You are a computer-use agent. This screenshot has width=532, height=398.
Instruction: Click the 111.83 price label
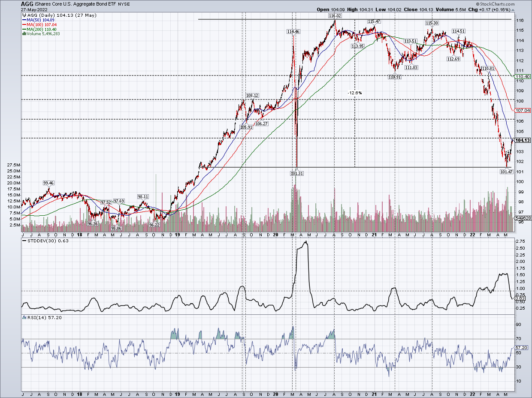coord(411,67)
